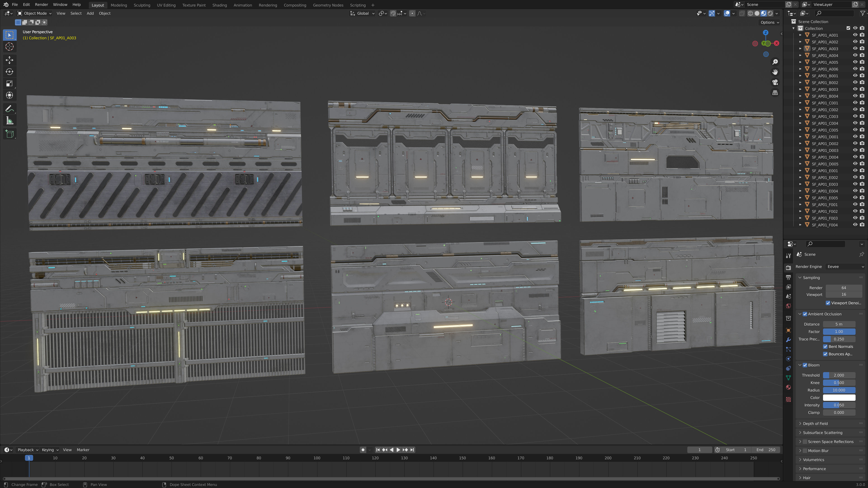This screenshot has height=488, width=868.
Task: Disable Ambient Occlusion checkbox
Action: point(805,314)
